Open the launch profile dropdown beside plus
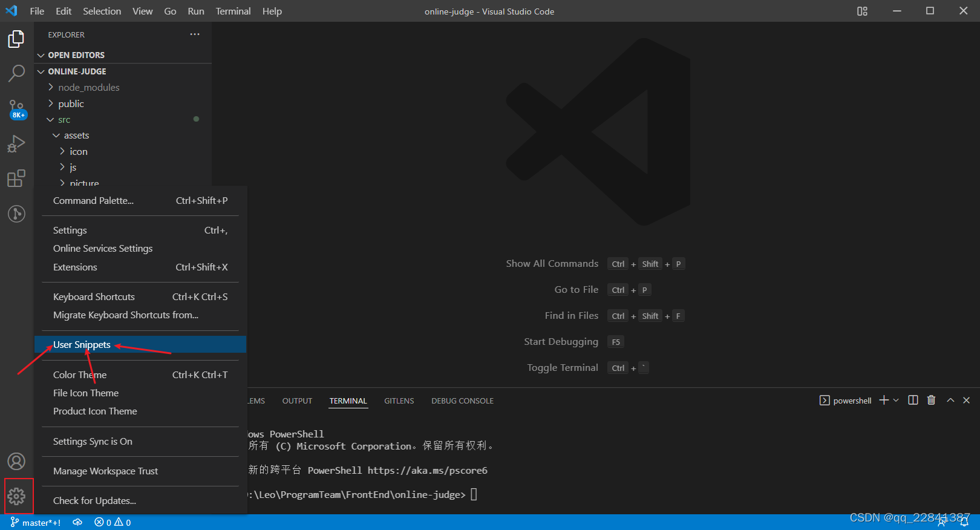The height and width of the screenshot is (530, 980). coord(896,401)
